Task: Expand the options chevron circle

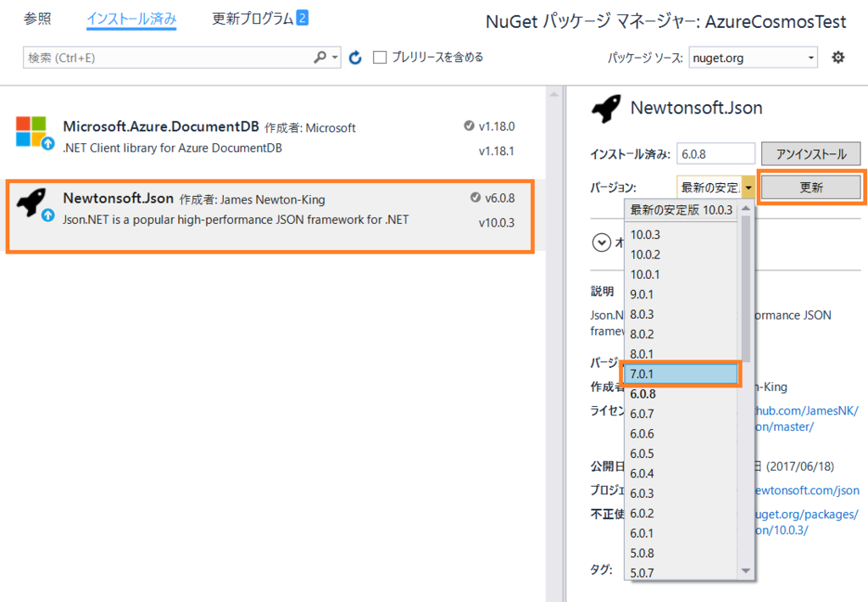Action: 601,242
